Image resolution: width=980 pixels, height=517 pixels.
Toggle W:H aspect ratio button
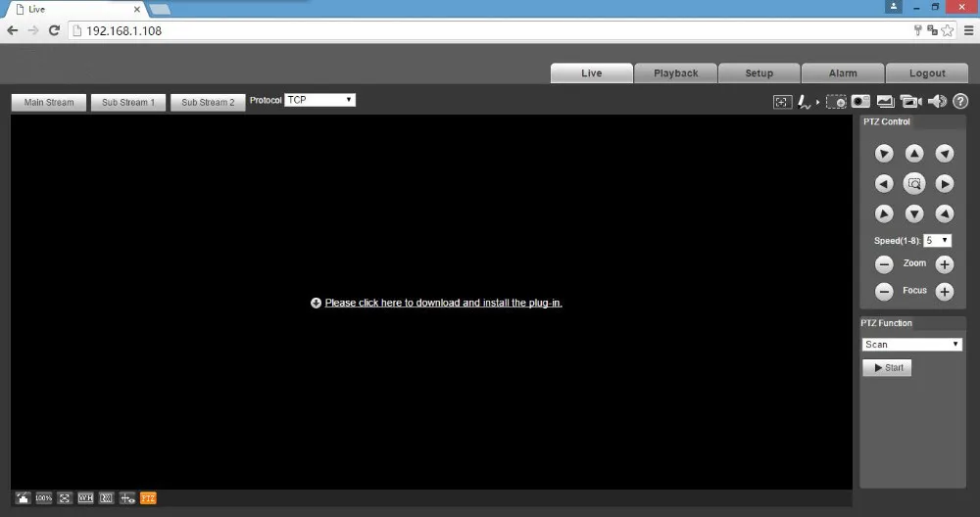pos(85,498)
